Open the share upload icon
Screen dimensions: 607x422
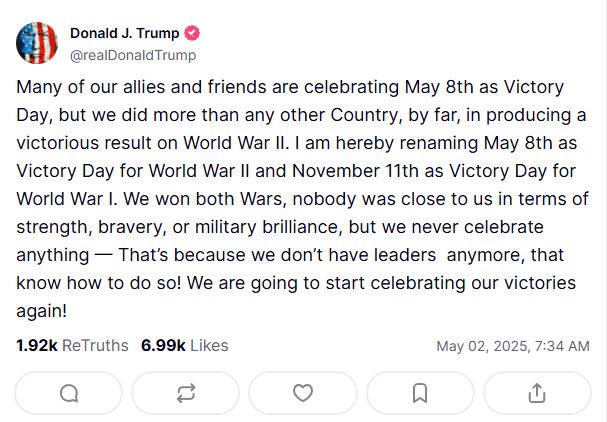point(537,393)
